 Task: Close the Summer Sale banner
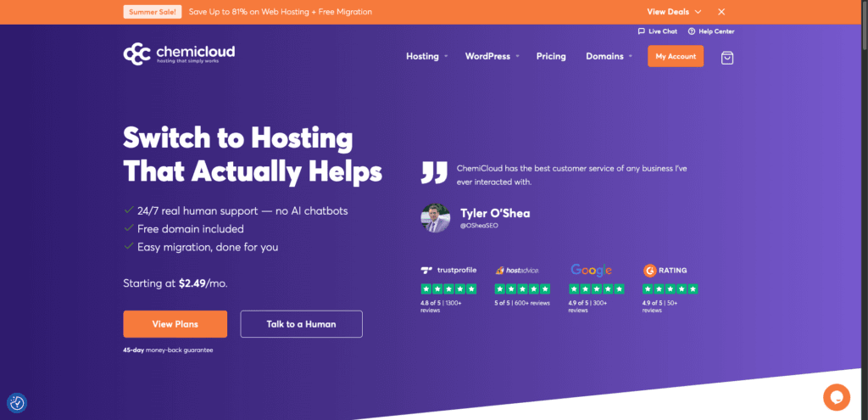tap(721, 12)
